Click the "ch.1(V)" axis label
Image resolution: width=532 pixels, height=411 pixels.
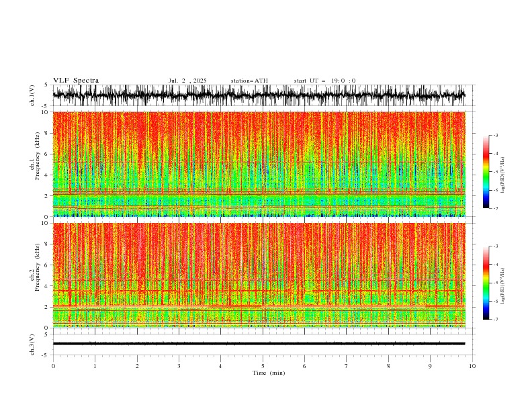(x=32, y=95)
